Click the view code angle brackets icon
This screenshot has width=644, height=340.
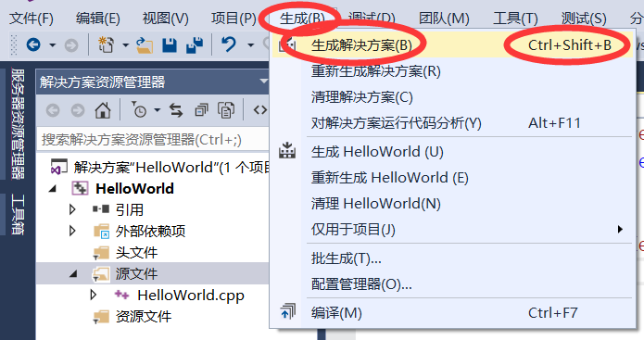(x=260, y=109)
